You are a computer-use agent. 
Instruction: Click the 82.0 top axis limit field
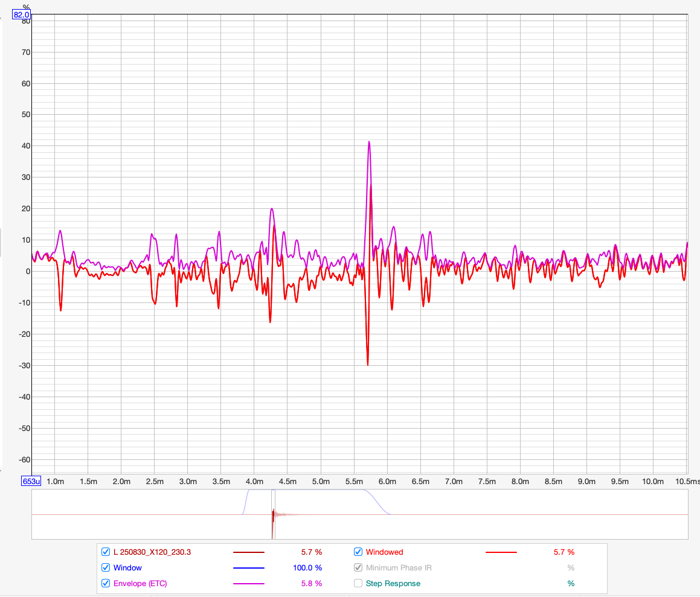tap(22, 14)
